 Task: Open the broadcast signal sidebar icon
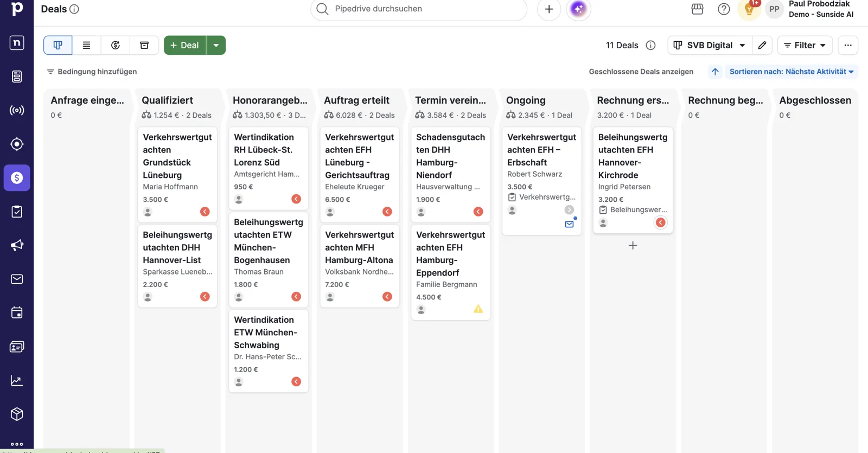[x=17, y=110]
